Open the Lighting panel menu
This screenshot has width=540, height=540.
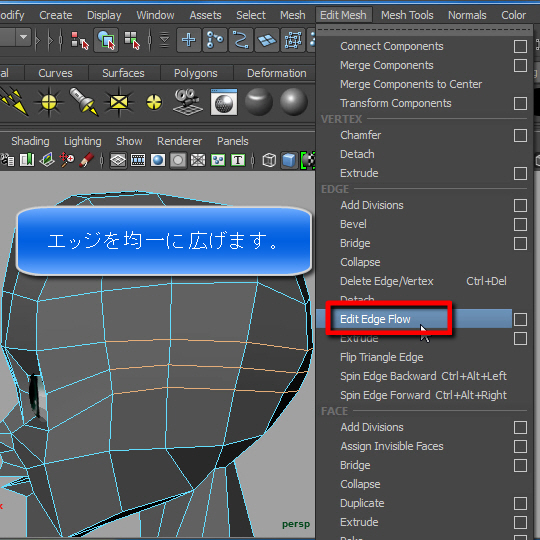click(x=83, y=141)
